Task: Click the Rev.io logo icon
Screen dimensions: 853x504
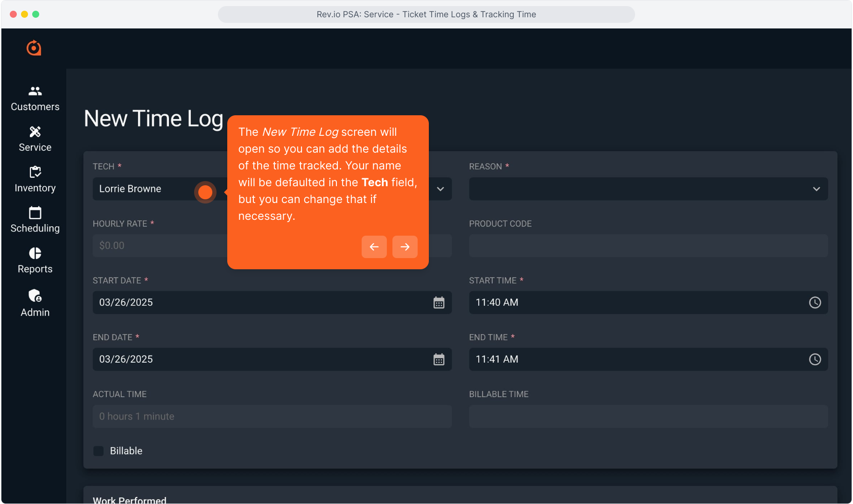Action: click(x=34, y=48)
